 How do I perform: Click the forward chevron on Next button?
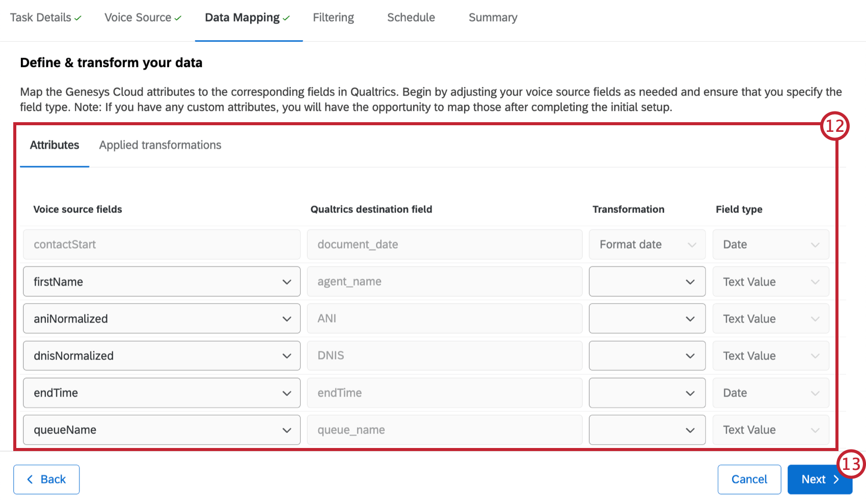(x=836, y=479)
